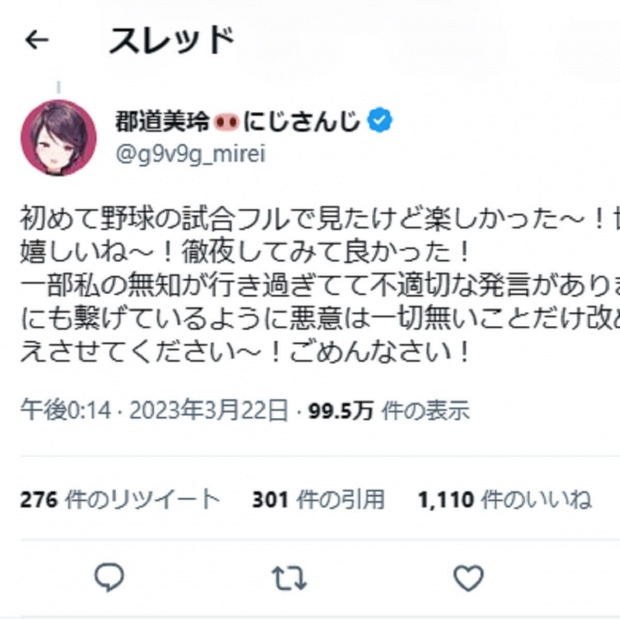Click the 2023年3月22日 date
620x620 pixels.
point(209,410)
